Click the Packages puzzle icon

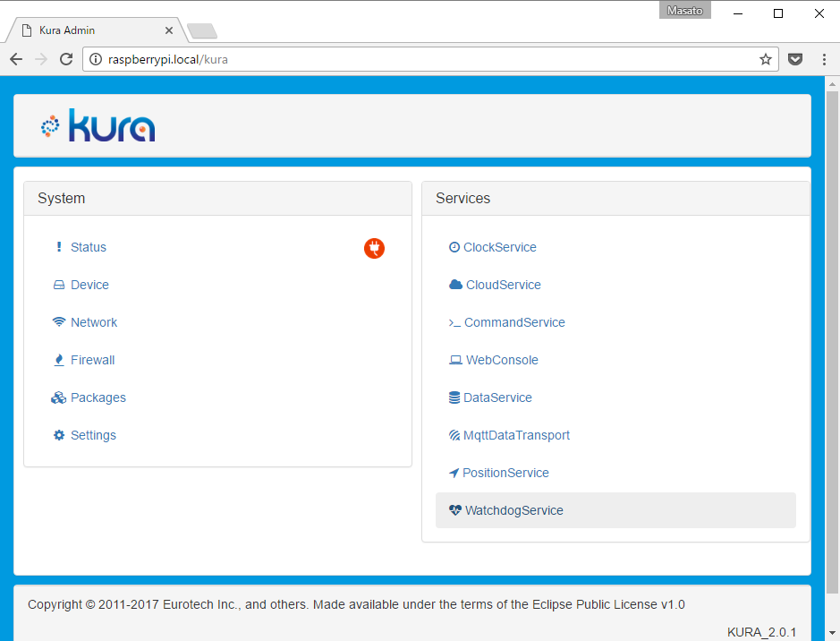click(58, 397)
